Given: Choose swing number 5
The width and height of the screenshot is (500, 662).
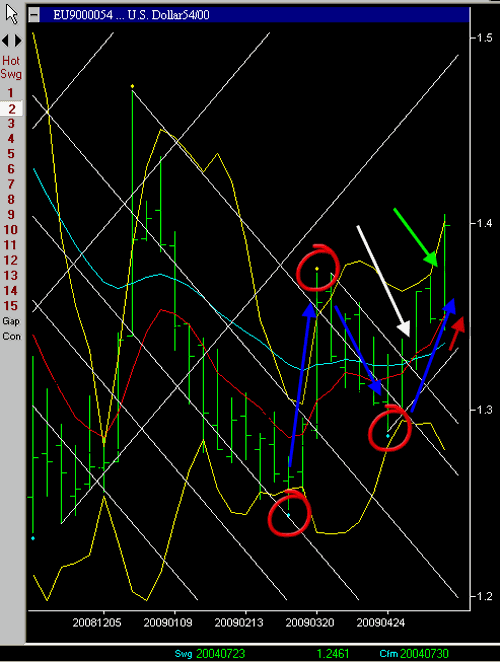Looking at the screenshot, I should (x=11, y=154).
